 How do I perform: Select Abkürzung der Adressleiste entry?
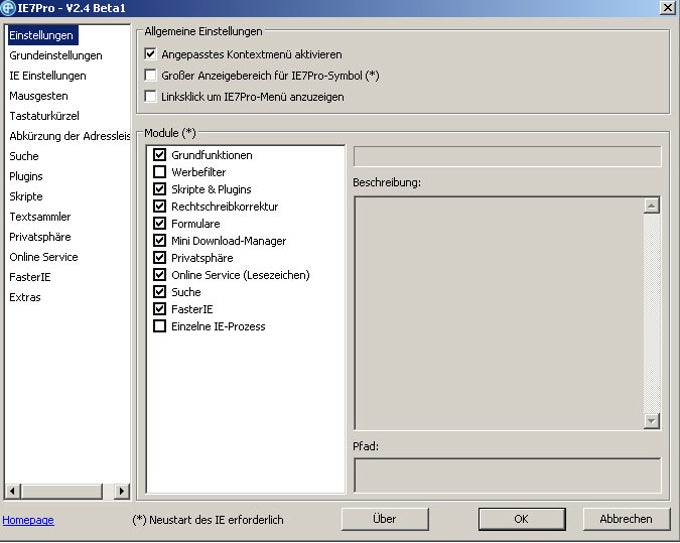69,136
